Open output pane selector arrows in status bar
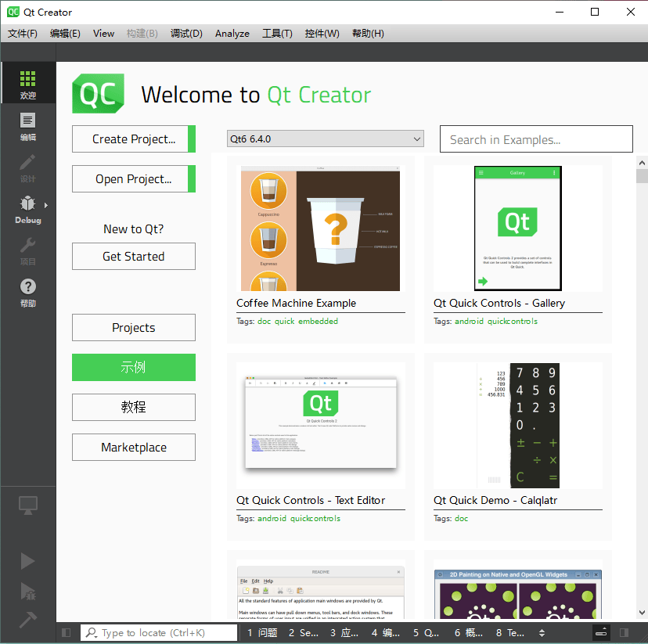 pos(542,632)
